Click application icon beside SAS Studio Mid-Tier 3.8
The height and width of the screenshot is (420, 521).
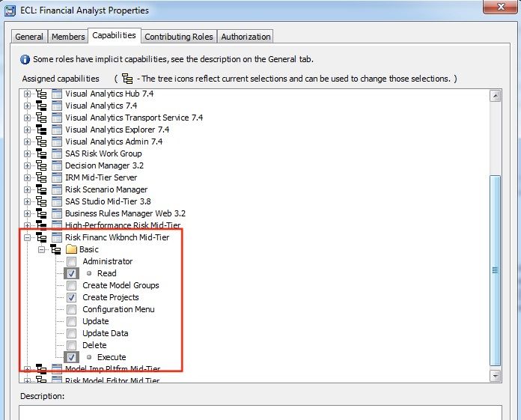pos(57,201)
